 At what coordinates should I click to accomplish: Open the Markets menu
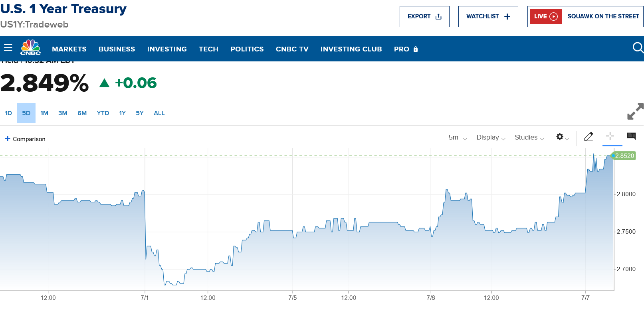coord(69,49)
